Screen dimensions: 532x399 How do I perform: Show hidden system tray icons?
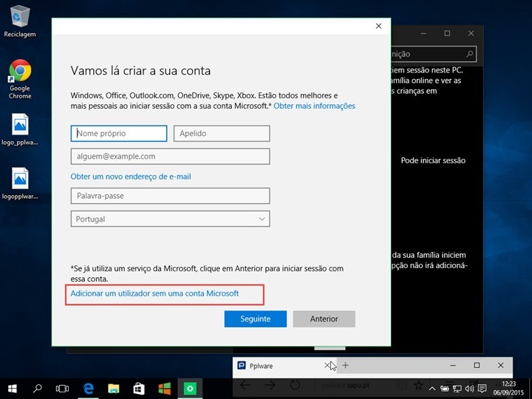pos(432,389)
